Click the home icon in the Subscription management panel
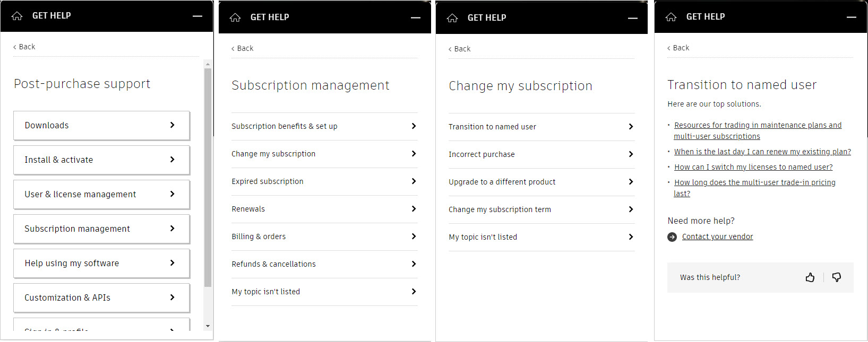Viewport: 868px width, 342px height. (235, 17)
